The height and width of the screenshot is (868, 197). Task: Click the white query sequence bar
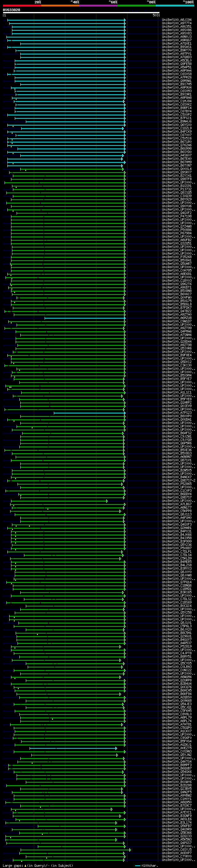[81, 13]
